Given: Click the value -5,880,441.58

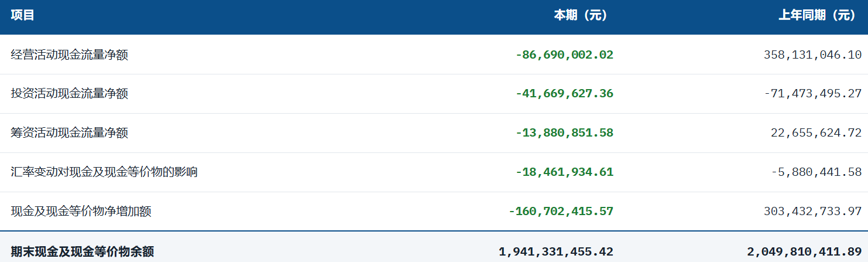Looking at the screenshot, I should click(816, 172).
